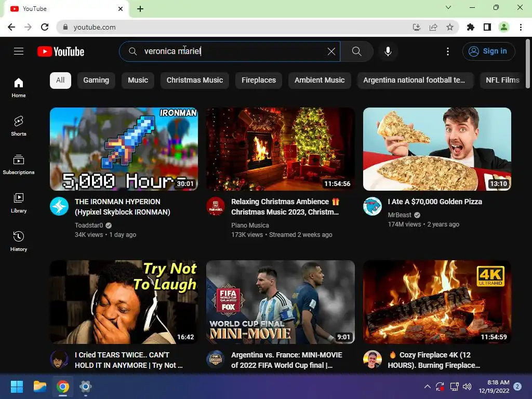
Task: Click title I Ate A $70,000 Golden Pizza
Action: click(x=435, y=202)
